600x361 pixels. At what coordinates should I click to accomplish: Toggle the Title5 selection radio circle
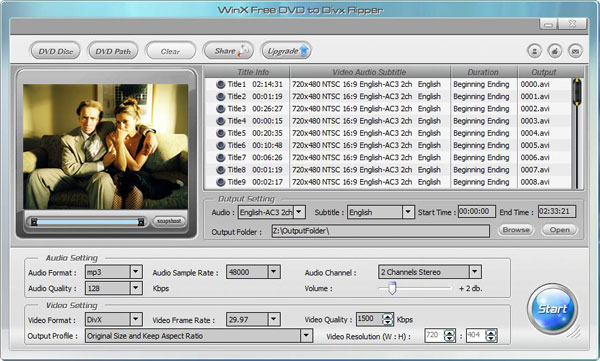pyautogui.click(x=220, y=133)
